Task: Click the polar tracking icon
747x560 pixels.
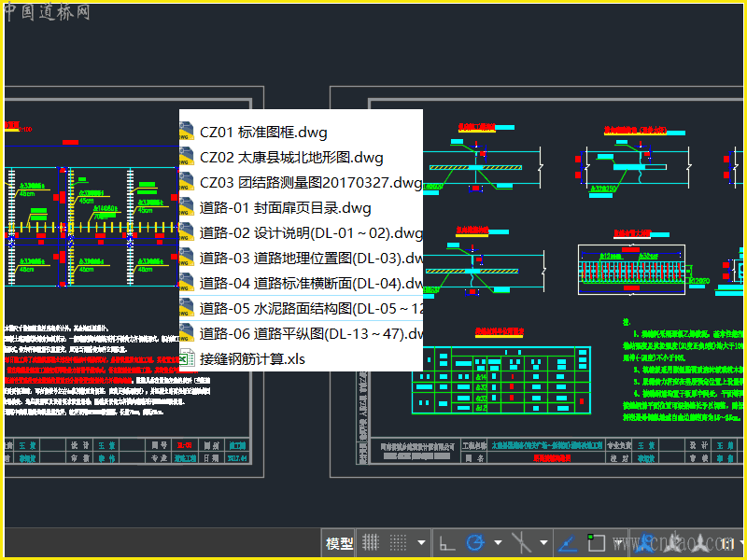Action: pos(475,542)
